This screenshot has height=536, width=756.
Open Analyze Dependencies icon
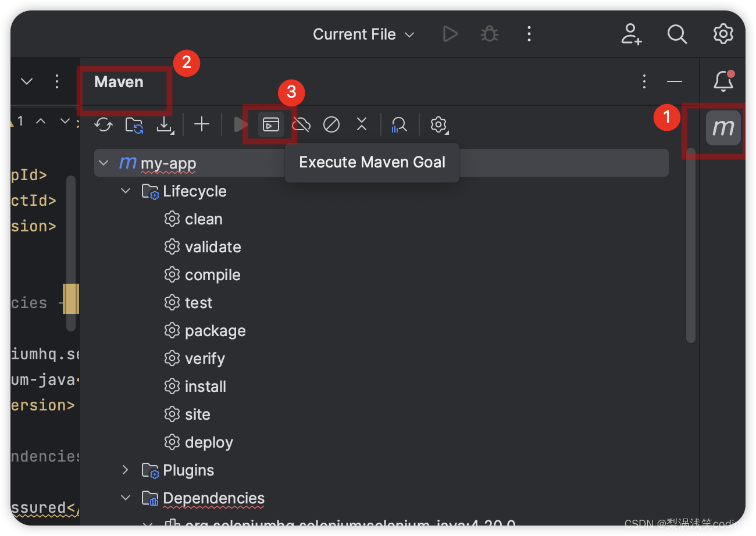pos(399,124)
